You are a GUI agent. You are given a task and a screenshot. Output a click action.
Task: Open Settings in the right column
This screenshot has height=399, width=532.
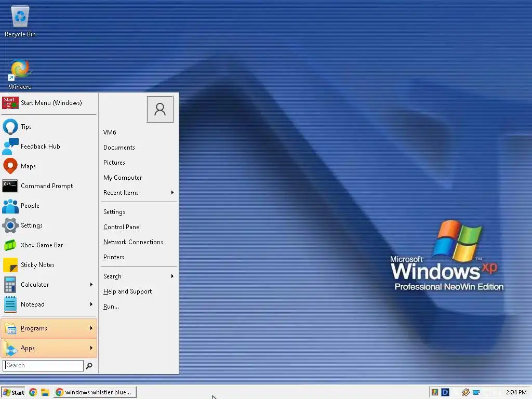click(x=139, y=212)
